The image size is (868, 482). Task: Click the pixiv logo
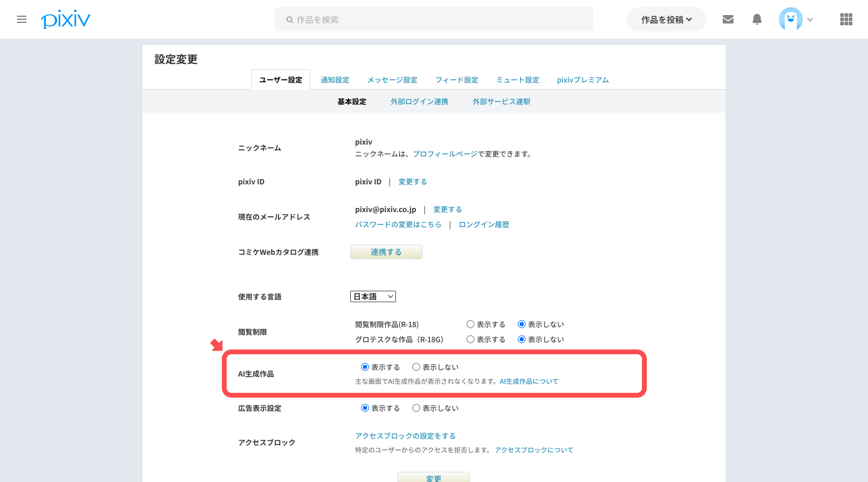point(66,19)
